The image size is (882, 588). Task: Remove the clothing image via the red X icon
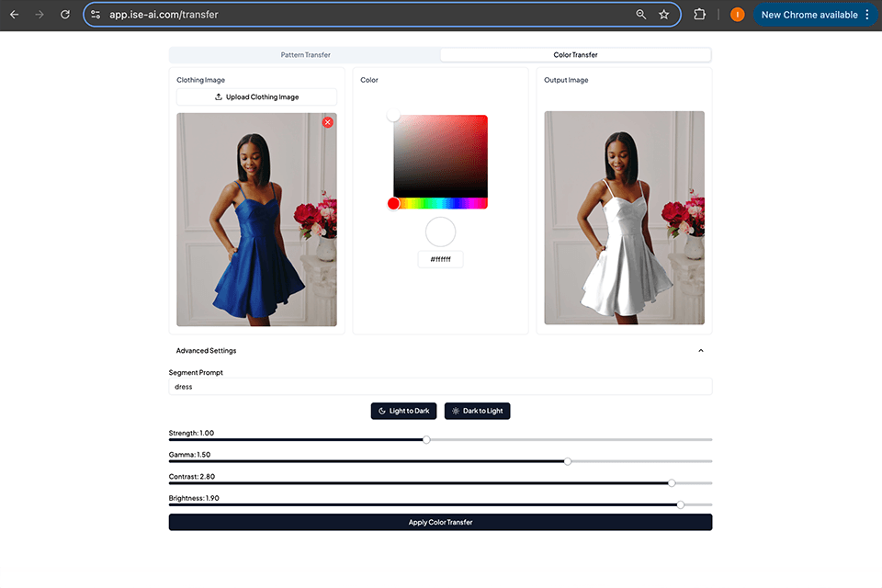click(x=328, y=121)
